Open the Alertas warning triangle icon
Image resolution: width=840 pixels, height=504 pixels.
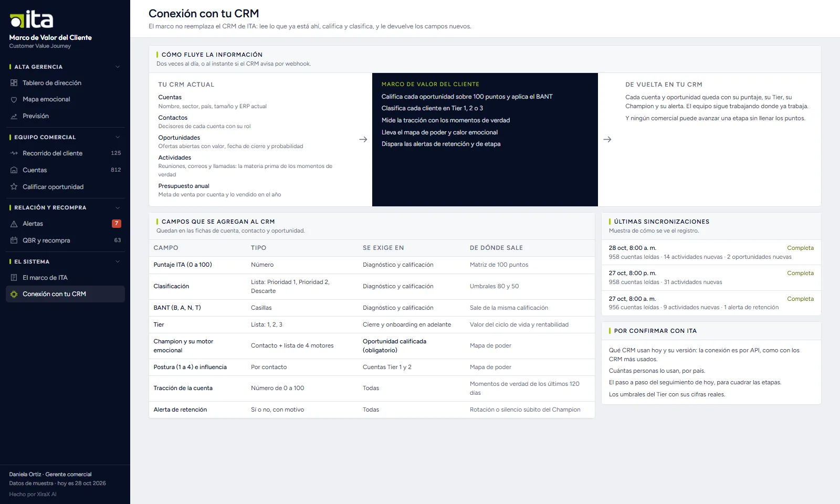tap(14, 224)
